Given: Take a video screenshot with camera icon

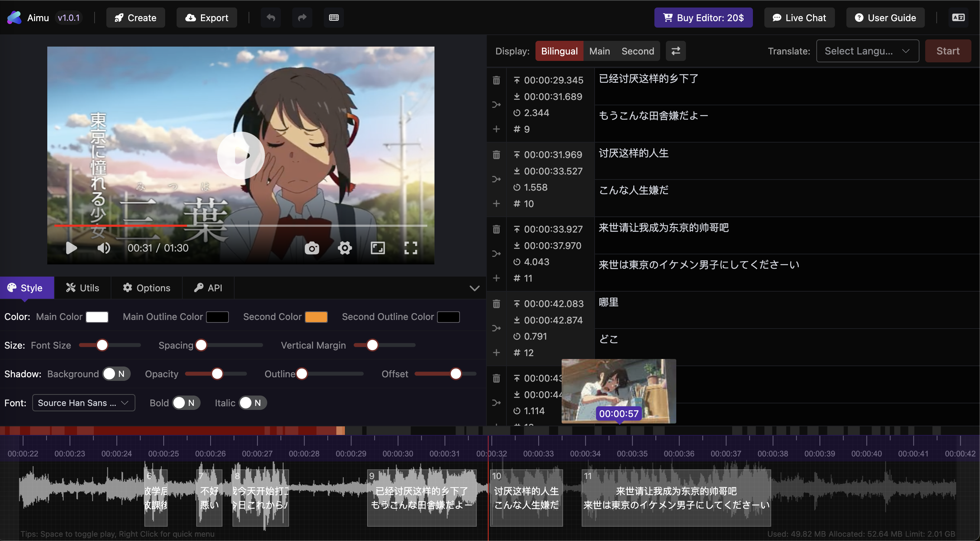Looking at the screenshot, I should pos(312,248).
